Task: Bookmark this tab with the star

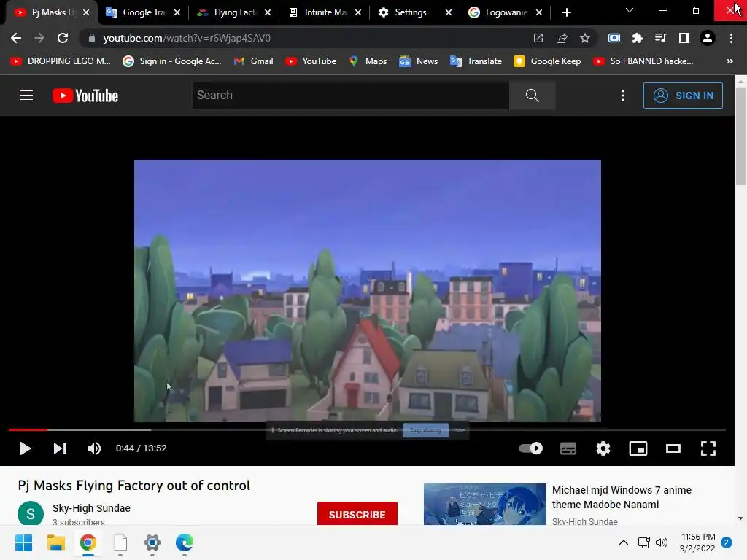Action: [585, 38]
